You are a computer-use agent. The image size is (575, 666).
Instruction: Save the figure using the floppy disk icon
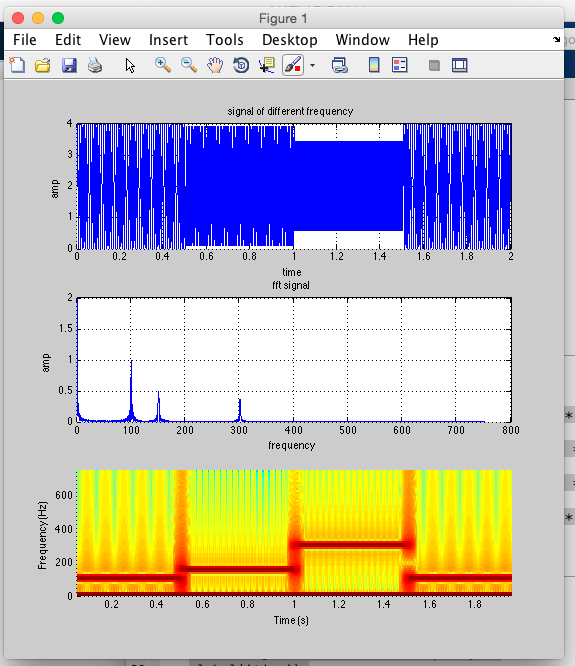click(x=69, y=65)
